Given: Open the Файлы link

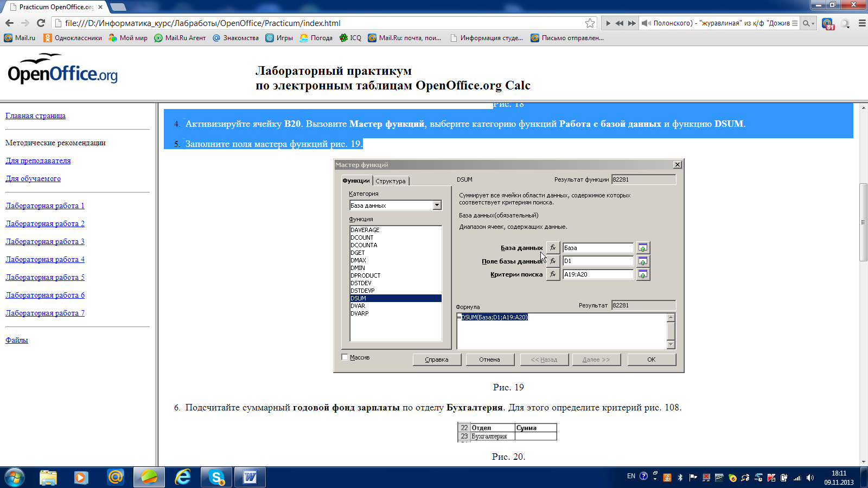Looking at the screenshot, I should [17, 340].
